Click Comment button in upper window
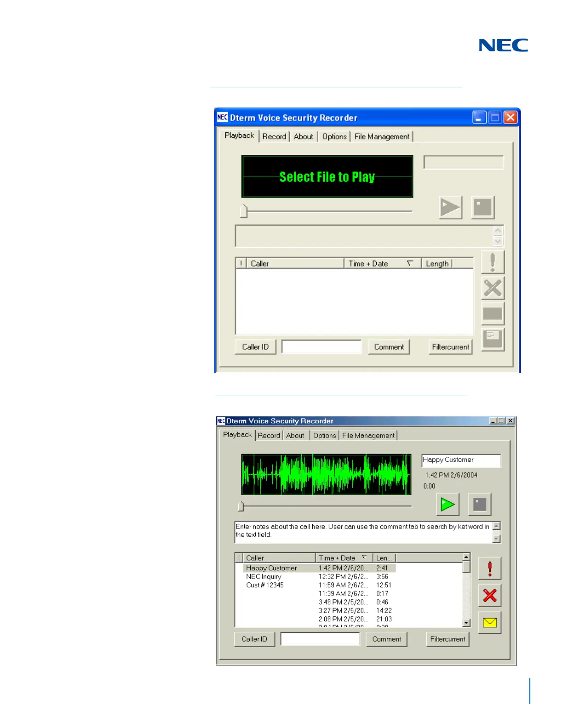This screenshot has height=728, width=563. [x=389, y=347]
